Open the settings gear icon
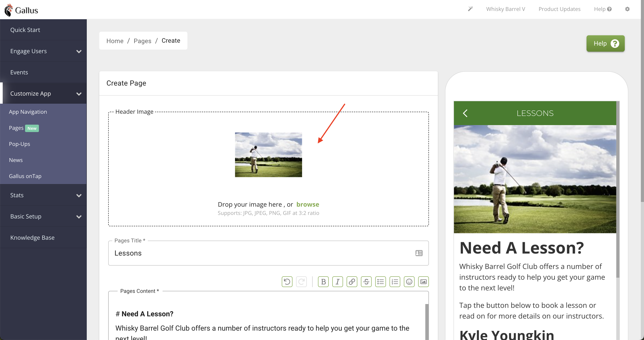The image size is (644, 340). click(x=627, y=9)
